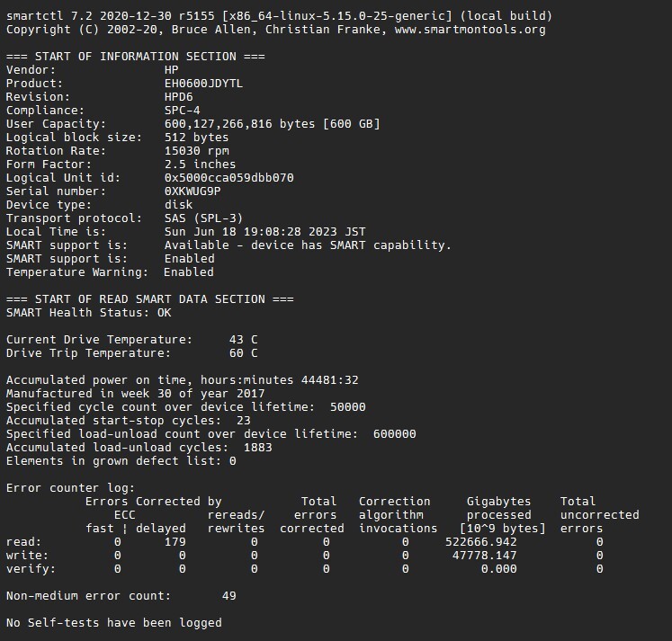Click the www.smartmontools.org URL
This screenshot has width=672, height=641.
[467, 30]
